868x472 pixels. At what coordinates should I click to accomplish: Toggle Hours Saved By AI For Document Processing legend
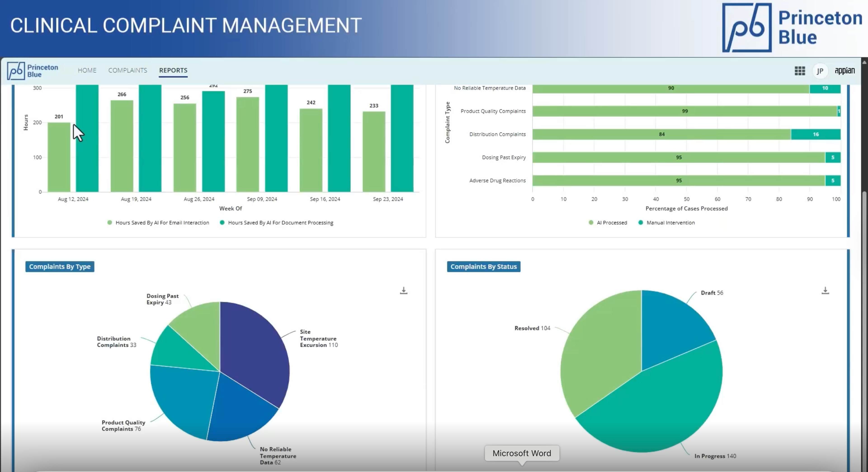276,223
